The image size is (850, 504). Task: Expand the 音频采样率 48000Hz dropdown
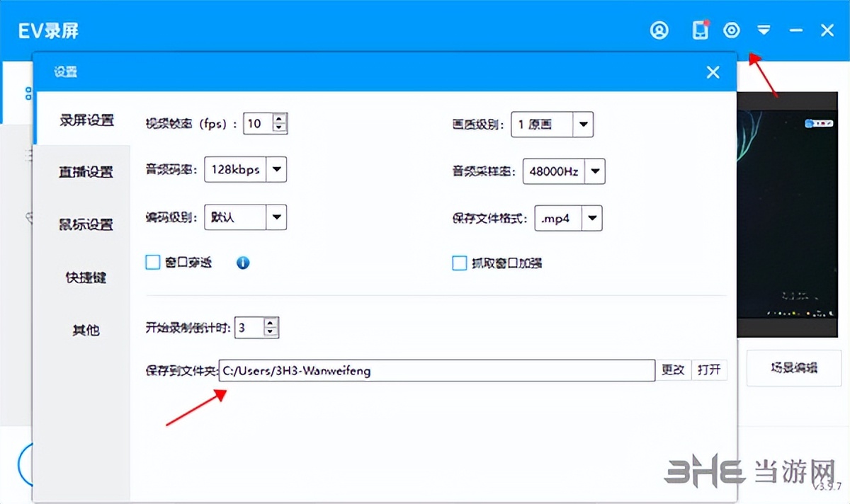tap(595, 171)
